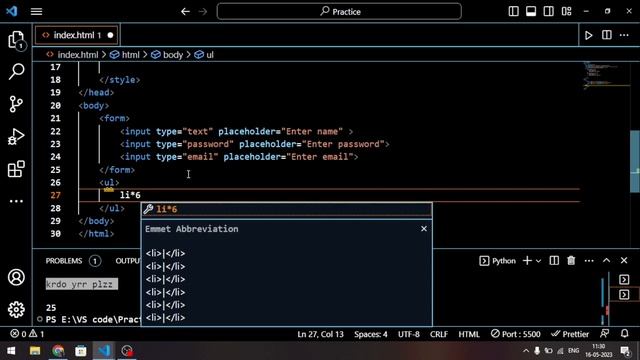
Task: Open the Accounts menu
Action: [16, 278]
